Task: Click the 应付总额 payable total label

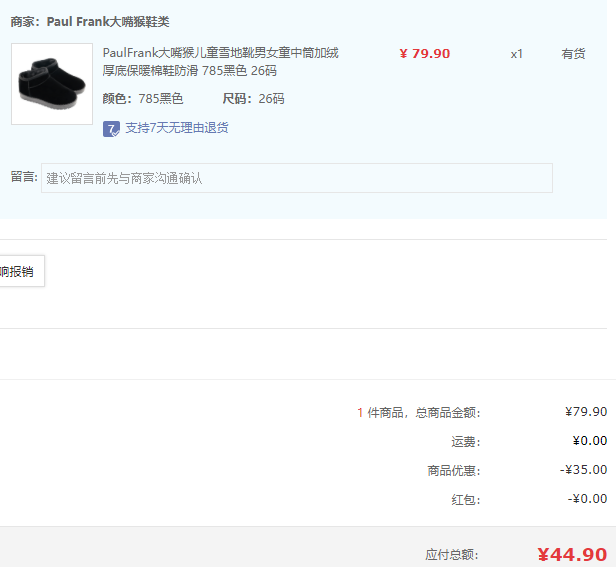Action: [x=452, y=555]
